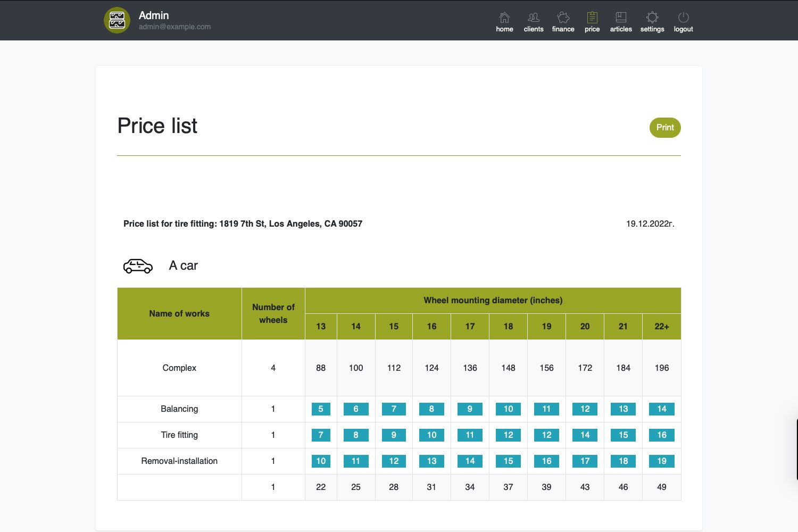Screen dimensions: 798x532
Task: Open the articles book icon
Action: click(621, 18)
